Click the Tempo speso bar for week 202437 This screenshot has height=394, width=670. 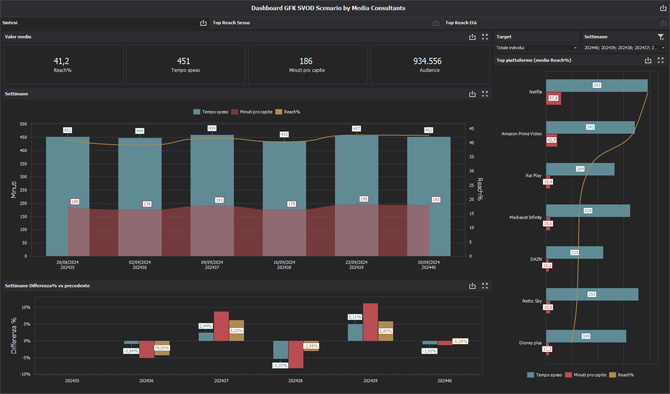(x=212, y=196)
